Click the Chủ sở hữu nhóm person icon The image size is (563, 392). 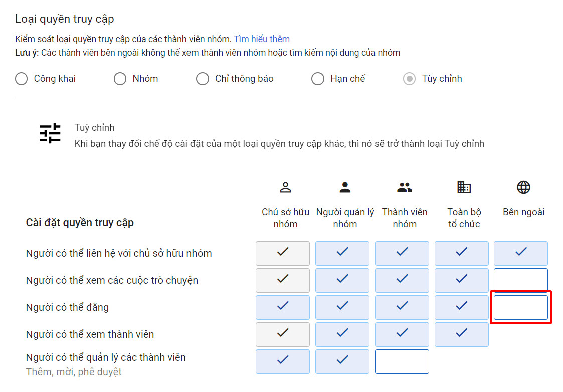click(285, 187)
